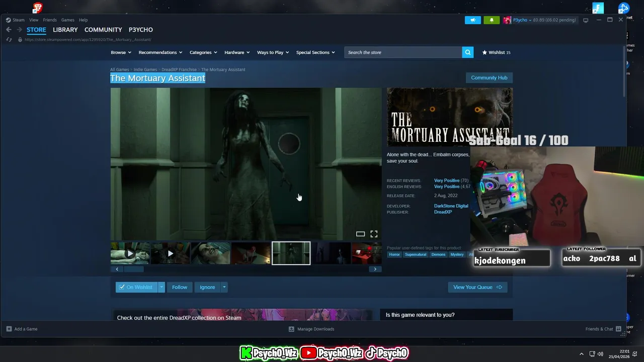Open the DreadXP publisher link
This screenshot has height=362, width=644.
pyautogui.click(x=443, y=212)
